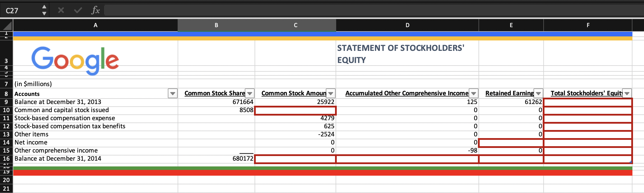Select column F header
644x193 pixels.
click(x=588, y=25)
